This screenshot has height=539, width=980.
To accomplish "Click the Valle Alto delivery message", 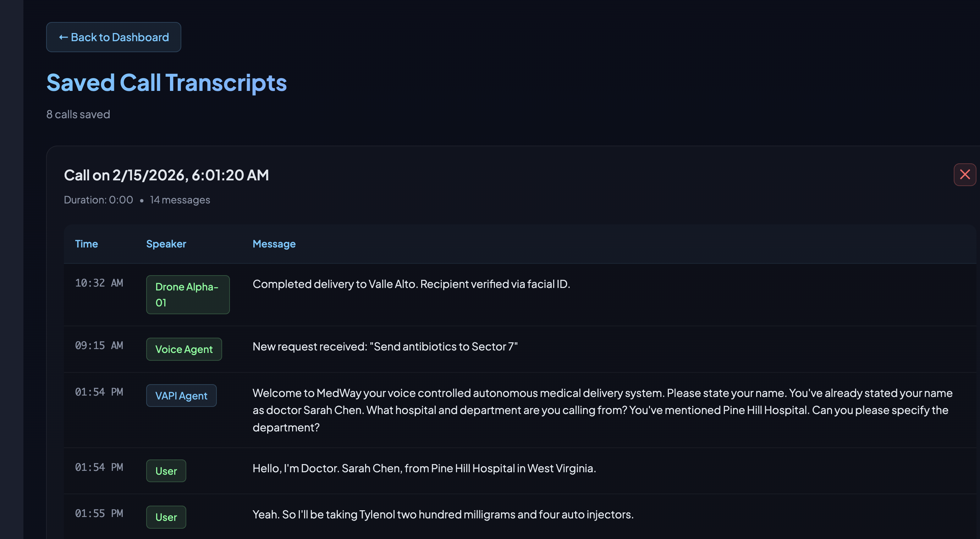I will click(x=411, y=284).
